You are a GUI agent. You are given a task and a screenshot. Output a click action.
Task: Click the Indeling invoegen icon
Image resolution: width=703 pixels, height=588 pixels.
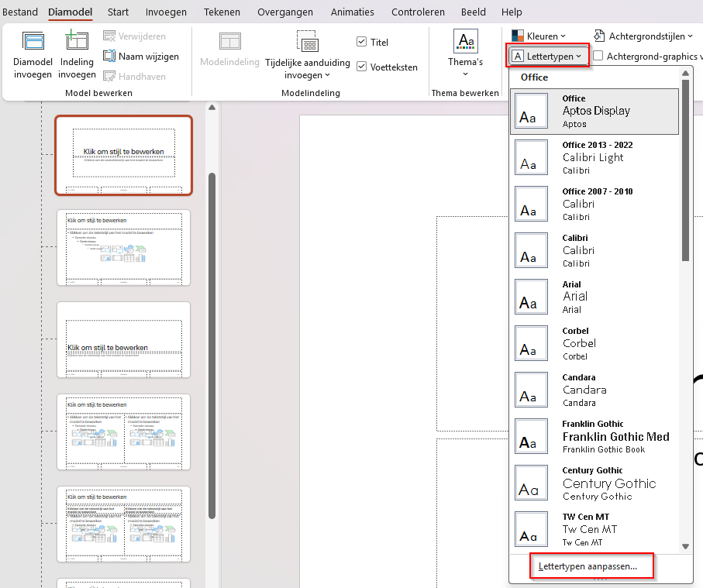[x=77, y=40]
